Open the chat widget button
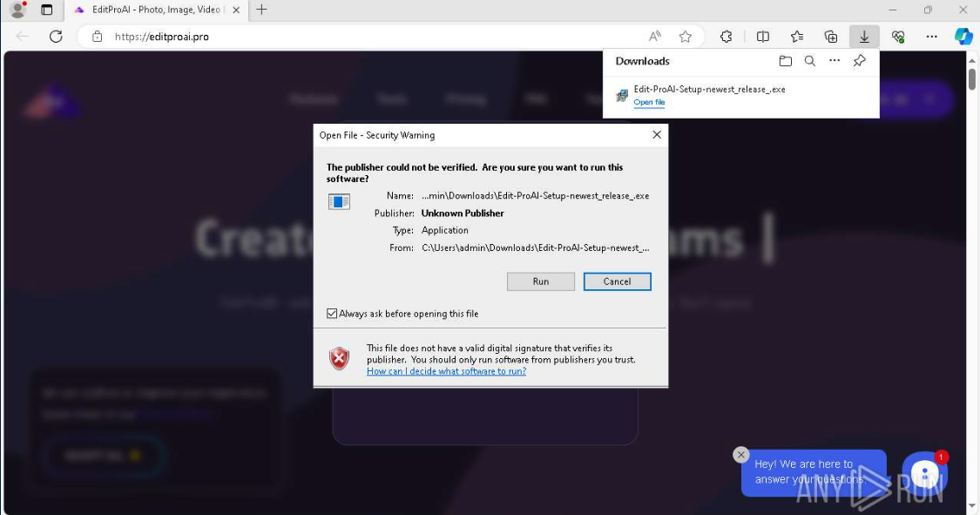Viewport: 980px width, 515px height. tap(924, 474)
